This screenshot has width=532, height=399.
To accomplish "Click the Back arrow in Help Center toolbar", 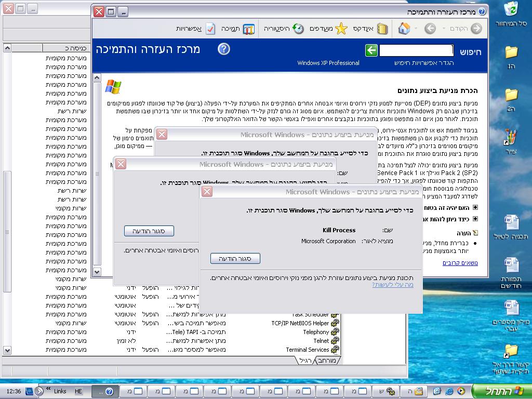I will pyautogui.click(x=430, y=29).
